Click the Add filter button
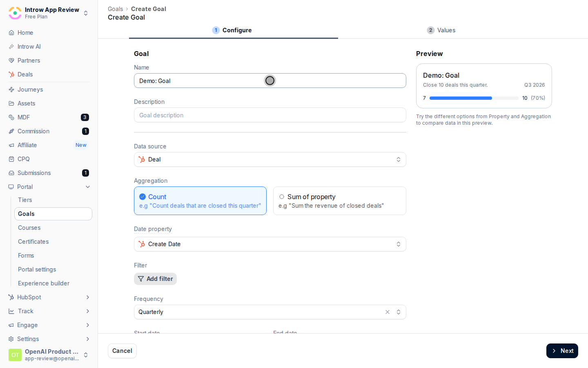 point(155,279)
